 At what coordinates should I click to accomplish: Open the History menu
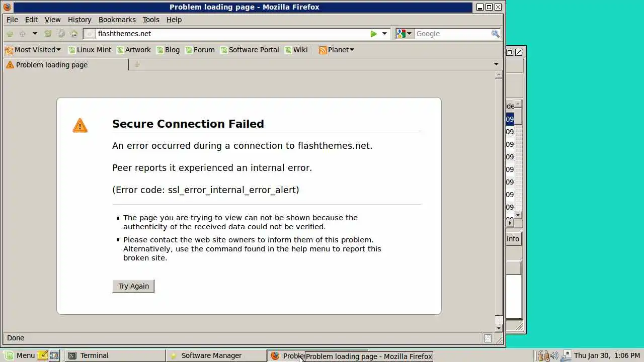click(79, 20)
